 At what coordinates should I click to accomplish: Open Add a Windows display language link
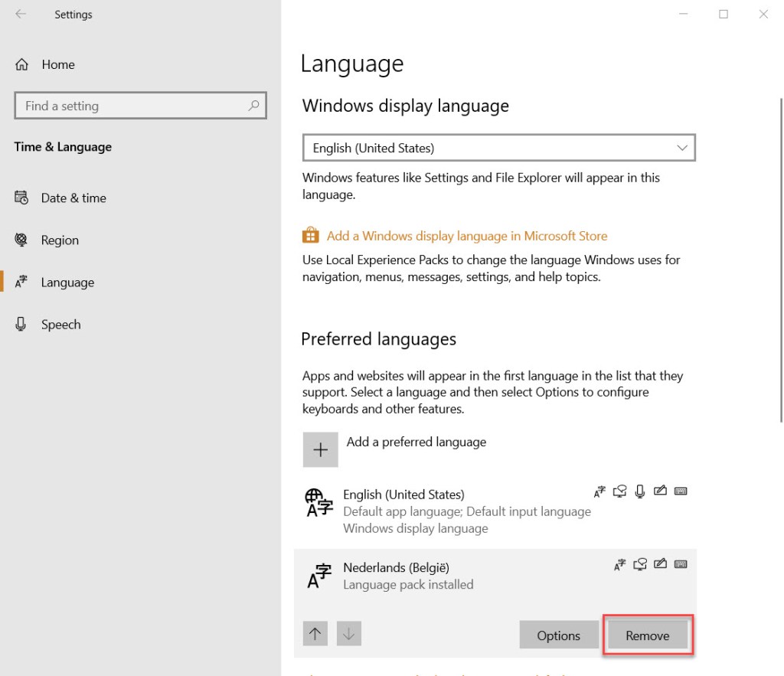466,236
